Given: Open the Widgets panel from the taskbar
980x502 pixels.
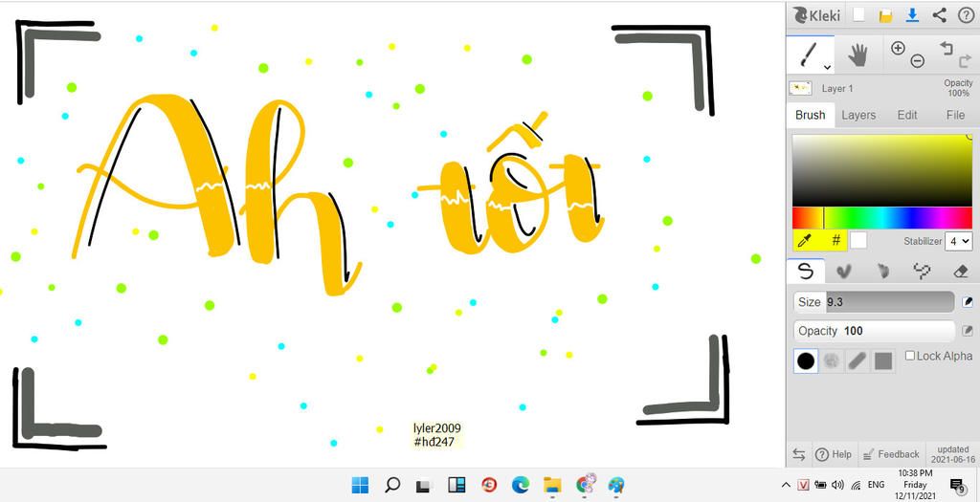Looking at the screenshot, I should pyautogui.click(x=457, y=485).
